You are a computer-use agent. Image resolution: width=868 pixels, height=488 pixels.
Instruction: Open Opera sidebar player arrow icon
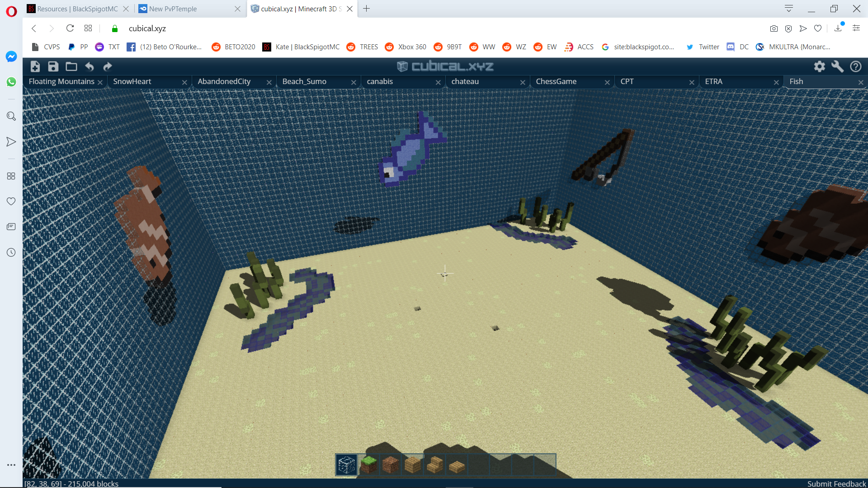click(x=11, y=142)
